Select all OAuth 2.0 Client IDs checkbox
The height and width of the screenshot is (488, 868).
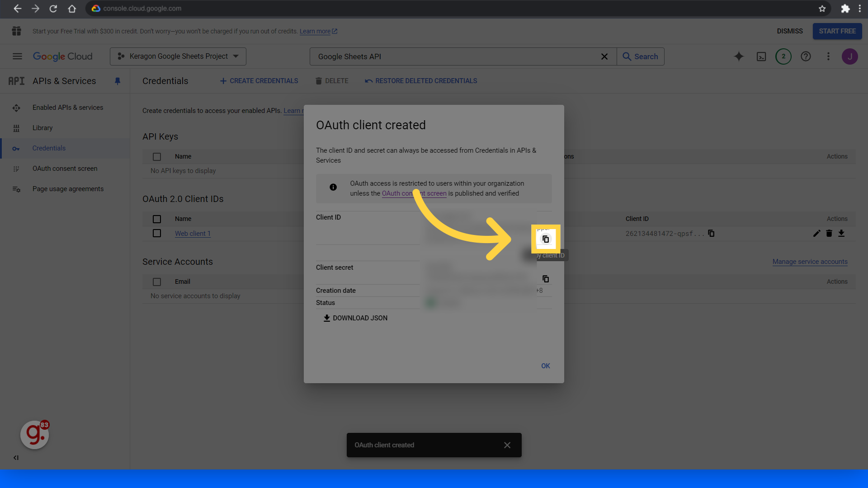click(157, 219)
